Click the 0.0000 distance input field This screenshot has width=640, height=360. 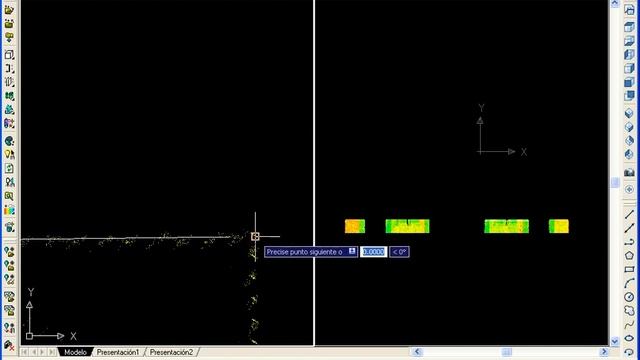[373, 252]
